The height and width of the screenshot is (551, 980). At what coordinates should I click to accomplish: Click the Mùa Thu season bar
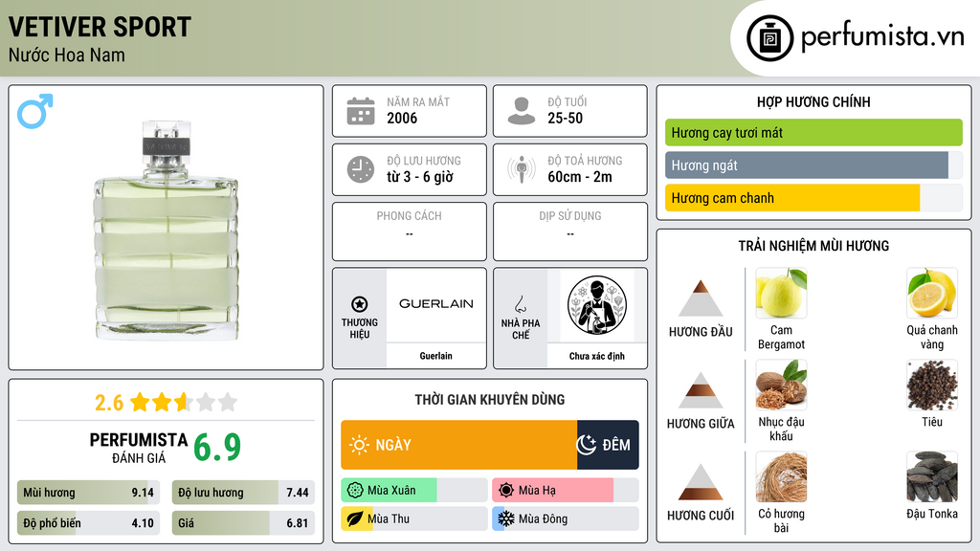413,518
